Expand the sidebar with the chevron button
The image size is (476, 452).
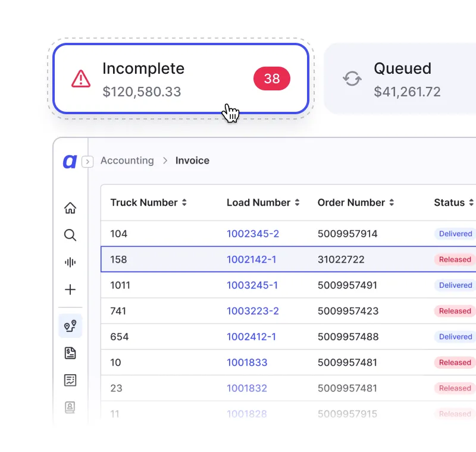[x=87, y=162]
